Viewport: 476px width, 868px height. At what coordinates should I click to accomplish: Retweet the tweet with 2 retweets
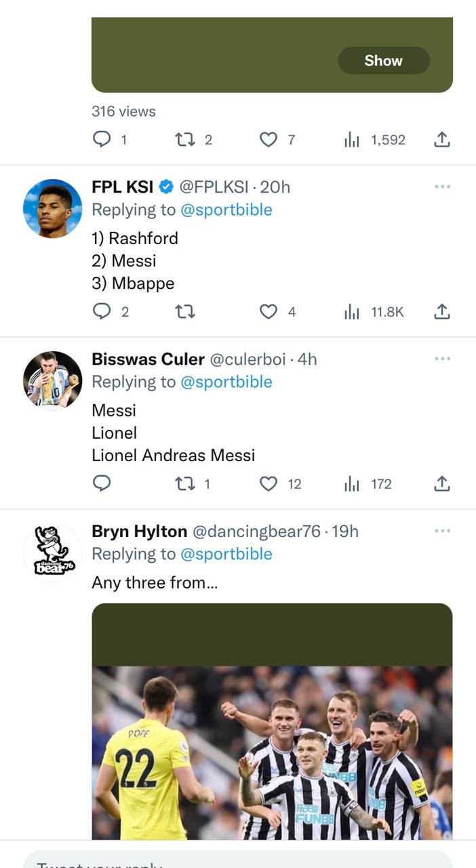(x=184, y=140)
